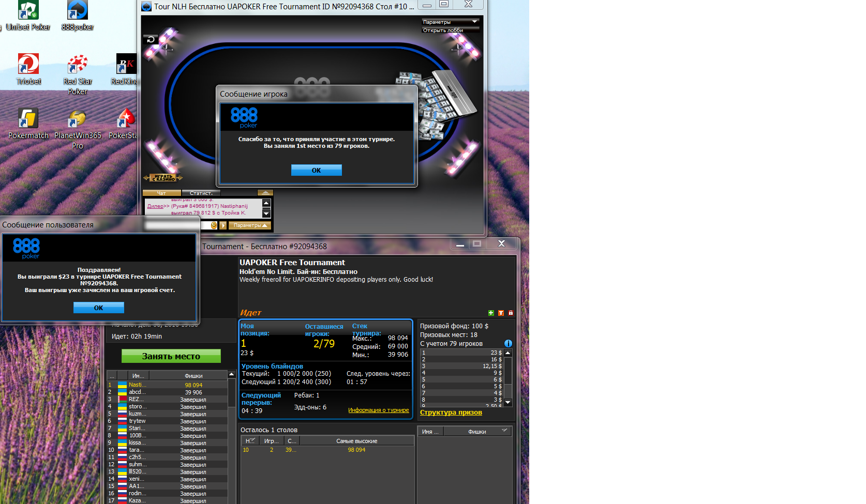Viewport: 866px width, 504px height.
Task: Click the replay arrow icon at table corner
Action: tap(151, 39)
